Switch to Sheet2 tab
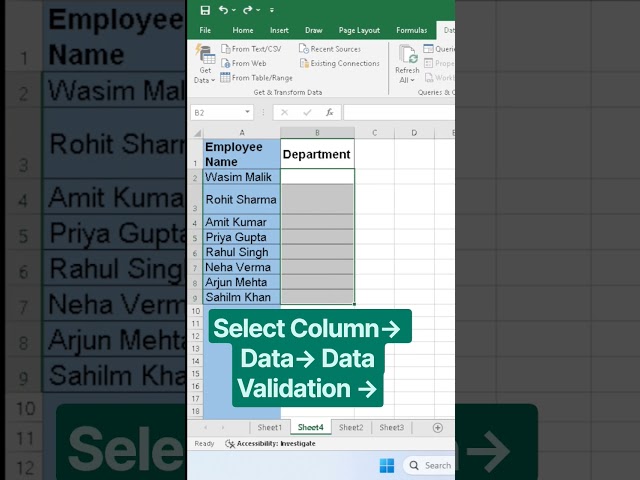The height and width of the screenshot is (480, 640). point(351,427)
